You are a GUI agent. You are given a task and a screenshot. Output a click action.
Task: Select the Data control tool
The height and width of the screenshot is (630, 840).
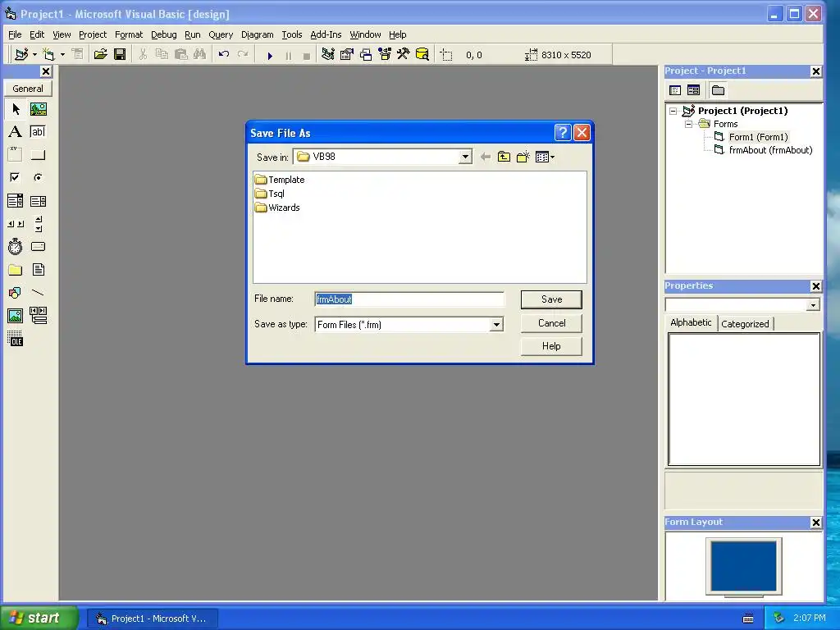(x=38, y=316)
